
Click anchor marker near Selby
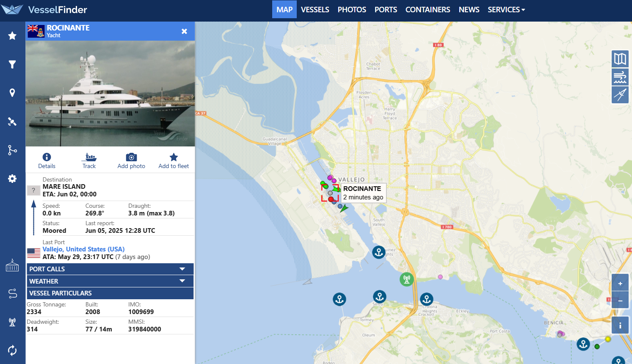[379, 297]
